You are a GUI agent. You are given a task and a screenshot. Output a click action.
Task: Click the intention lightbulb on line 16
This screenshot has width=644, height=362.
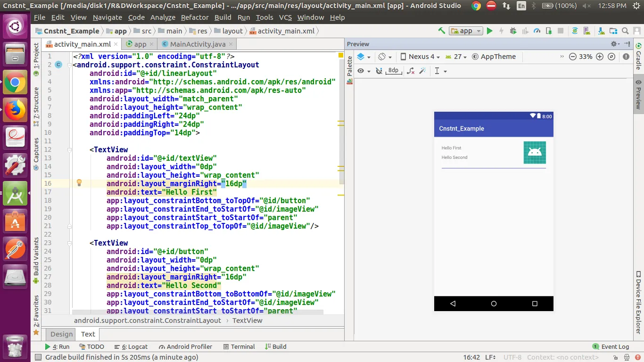[79, 183]
